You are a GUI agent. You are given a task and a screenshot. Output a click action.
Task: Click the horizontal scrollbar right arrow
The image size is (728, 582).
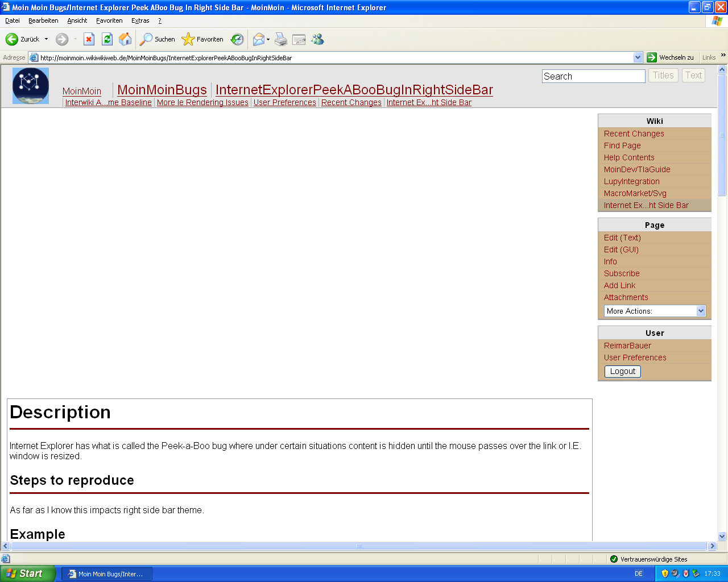712,546
